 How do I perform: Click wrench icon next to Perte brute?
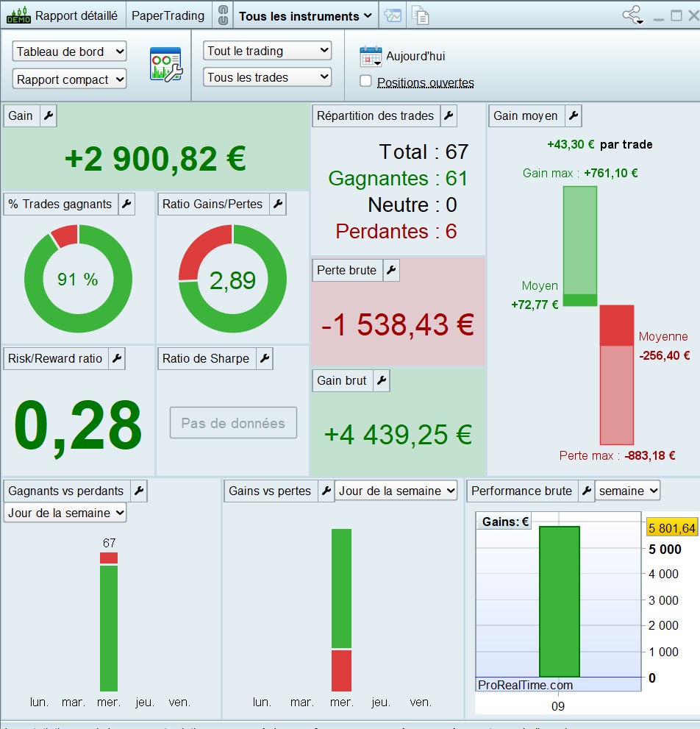pos(391,270)
